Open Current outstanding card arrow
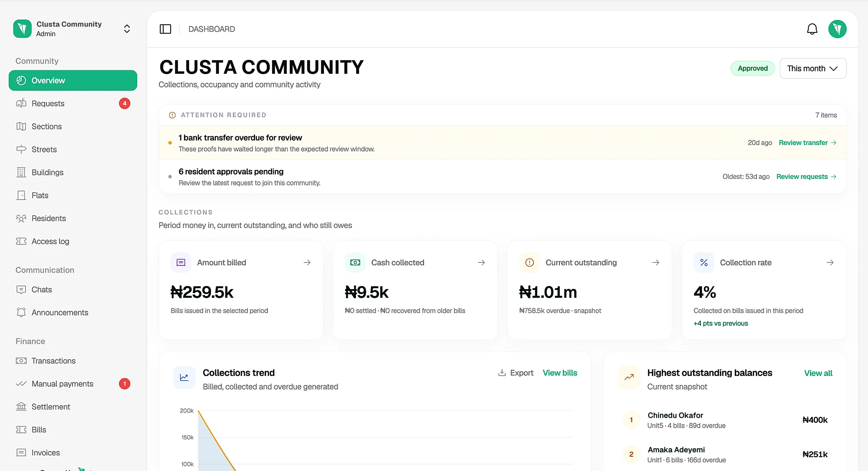 [656, 263]
